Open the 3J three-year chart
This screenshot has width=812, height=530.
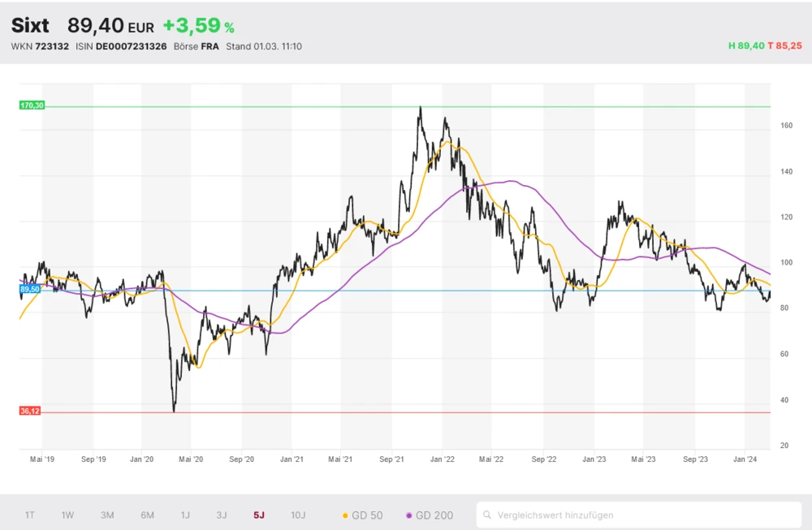(x=221, y=515)
